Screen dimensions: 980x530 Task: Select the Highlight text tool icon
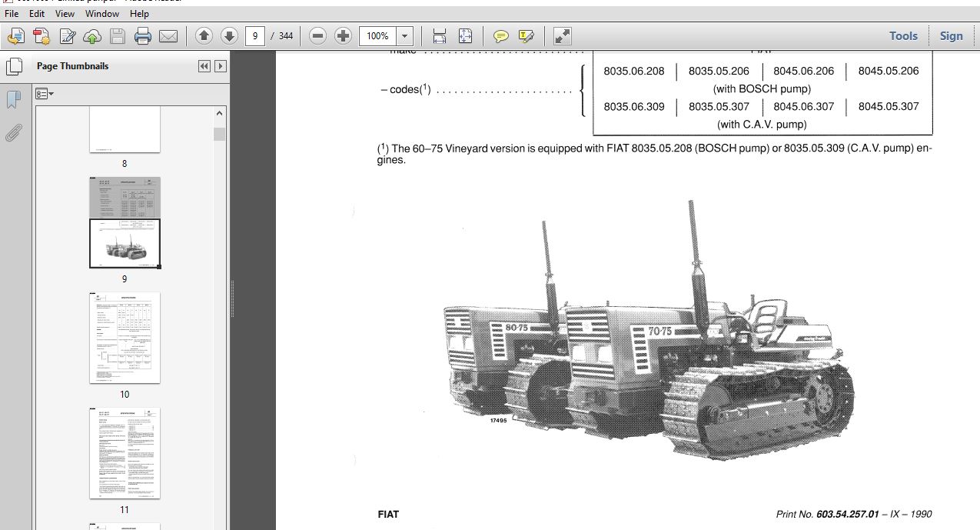(x=527, y=35)
